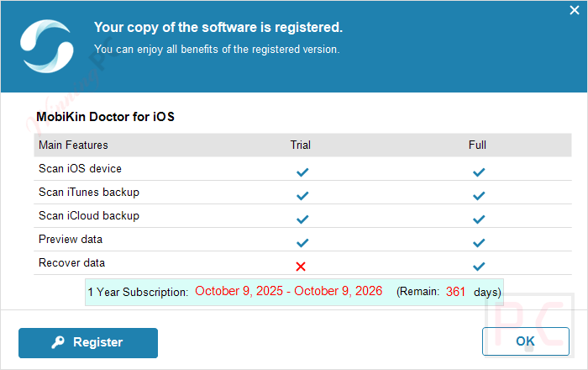Click the '1 Year Subscription:' label
Image resolution: width=588 pixels, height=370 pixels.
click(138, 292)
